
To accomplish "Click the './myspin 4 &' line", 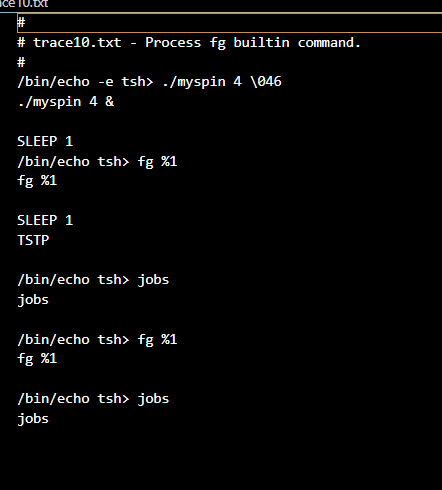I will (x=66, y=102).
